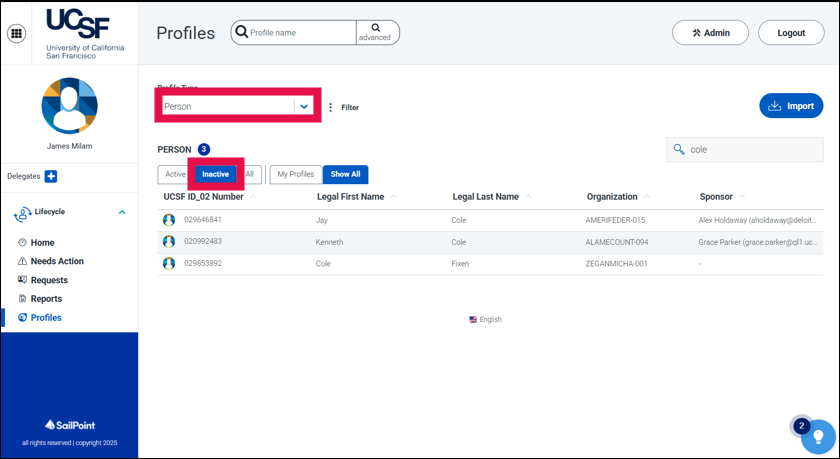The height and width of the screenshot is (459, 840).
Task: Sort by Legal Last Name column
Action: pos(485,197)
